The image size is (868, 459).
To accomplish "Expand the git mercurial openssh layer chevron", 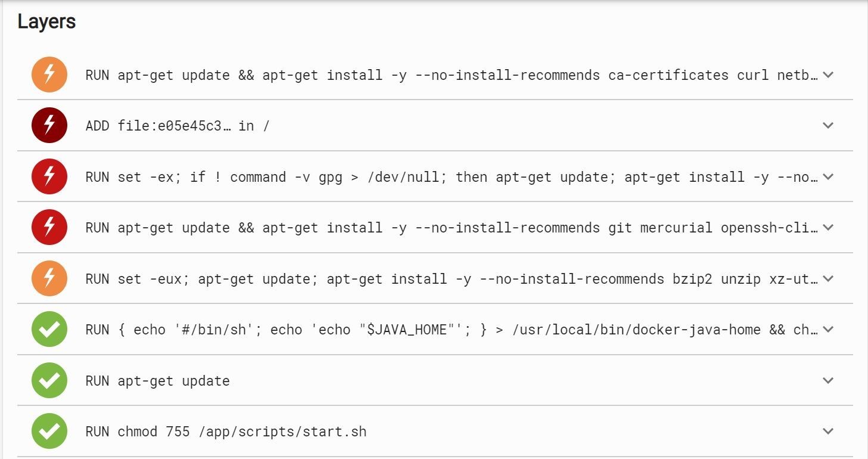I will coord(828,228).
